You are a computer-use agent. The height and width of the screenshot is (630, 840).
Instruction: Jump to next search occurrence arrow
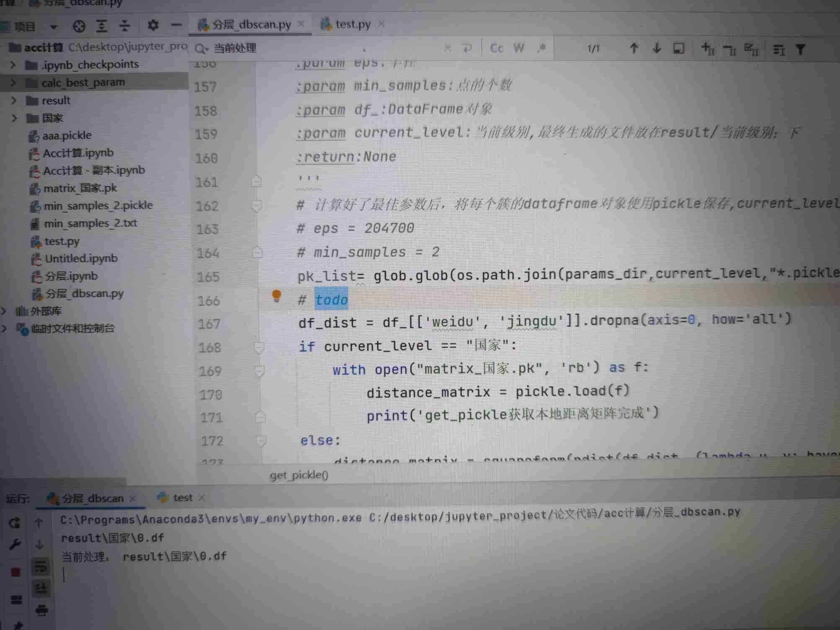(x=657, y=49)
